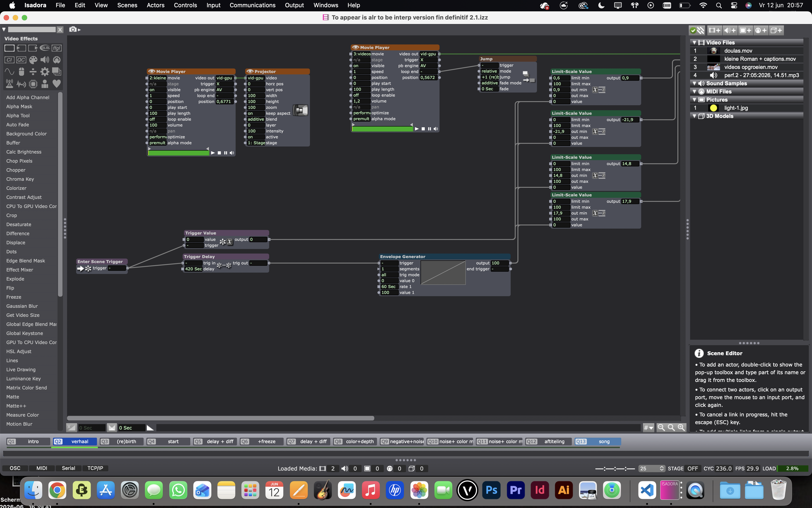Select the Q3 (re)birth scene
The width and height of the screenshot is (812, 508).
(x=121, y=442)
